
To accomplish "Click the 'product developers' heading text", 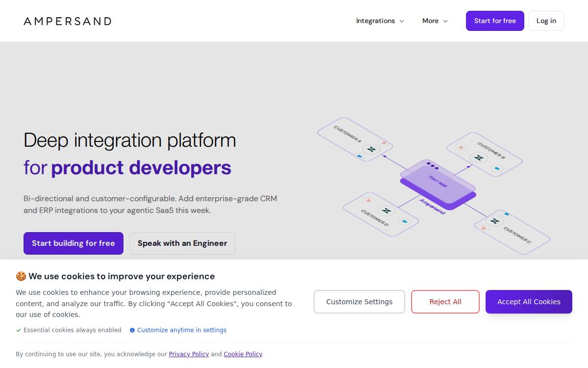I will coord(141,168).
